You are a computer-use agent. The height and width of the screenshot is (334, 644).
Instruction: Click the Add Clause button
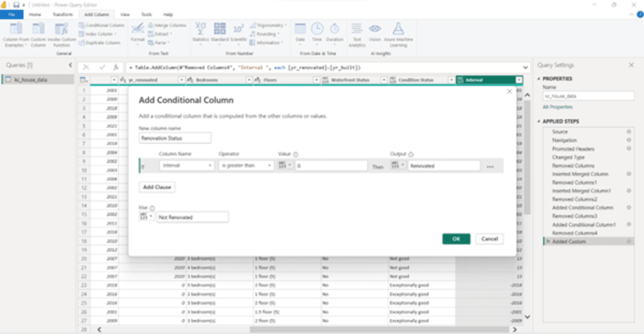pyautogui.click(x=157, y=187)
